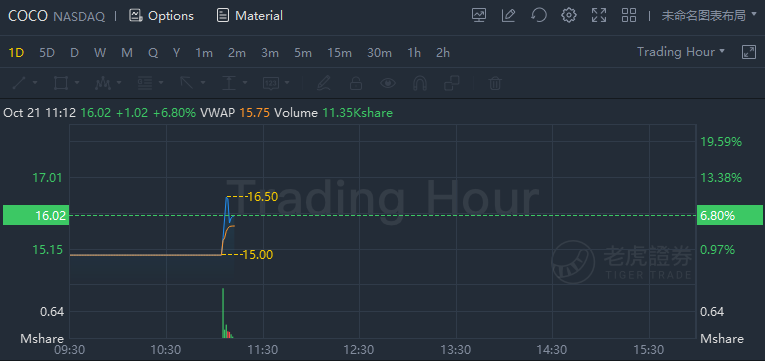Toggle lock drawings padlock icon
The image size is (765, 361).
pos(356,83)
